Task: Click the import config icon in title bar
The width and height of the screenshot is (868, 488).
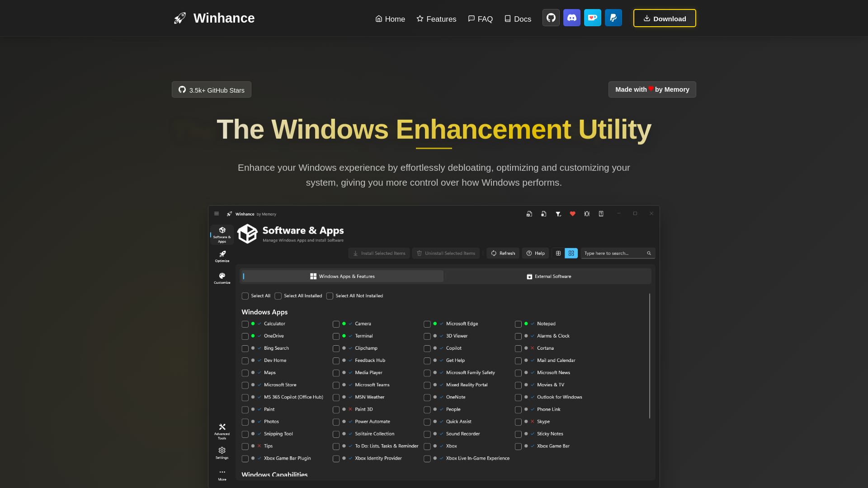Action: point(543,214)
